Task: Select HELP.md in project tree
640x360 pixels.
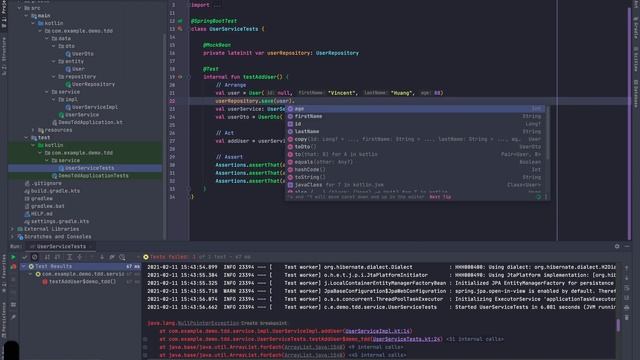Action: pyautogui.click(x=38, y=213)
